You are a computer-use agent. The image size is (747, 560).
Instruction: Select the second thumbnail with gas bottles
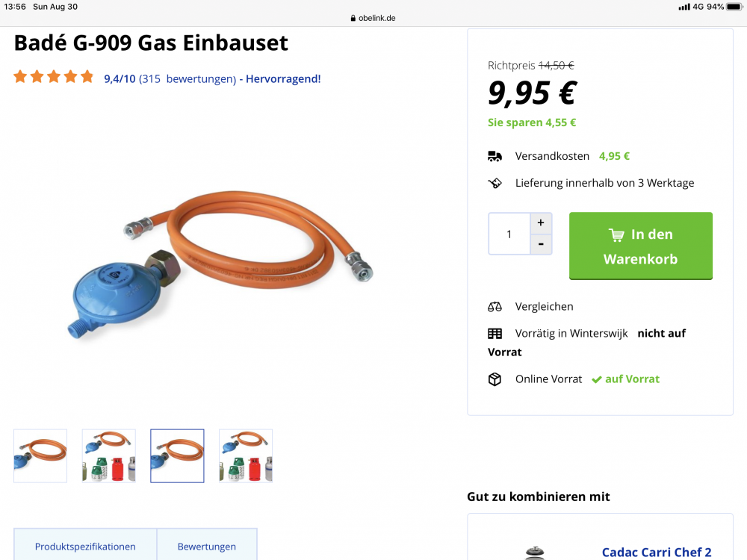coord(109,455)
